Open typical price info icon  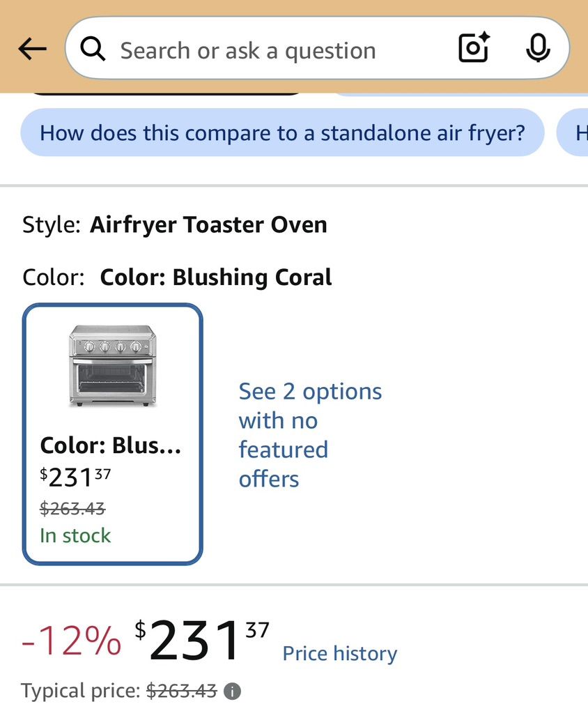click(232, 691)
